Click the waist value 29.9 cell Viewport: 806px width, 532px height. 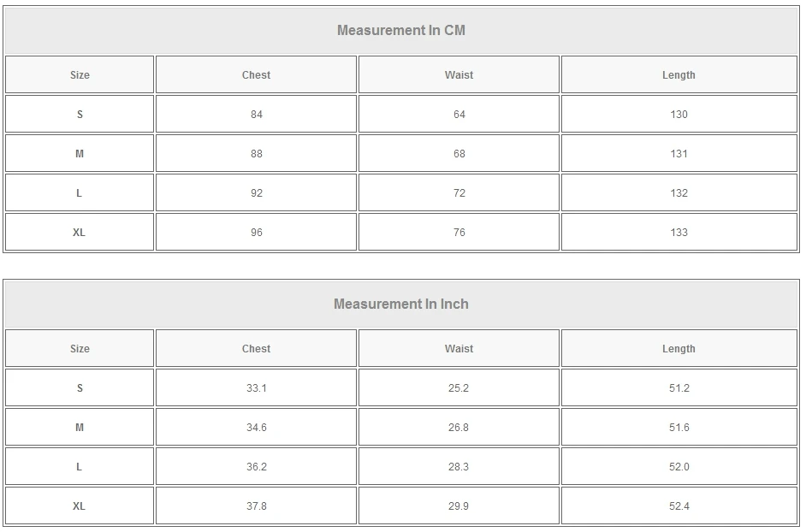click(459, 506)
